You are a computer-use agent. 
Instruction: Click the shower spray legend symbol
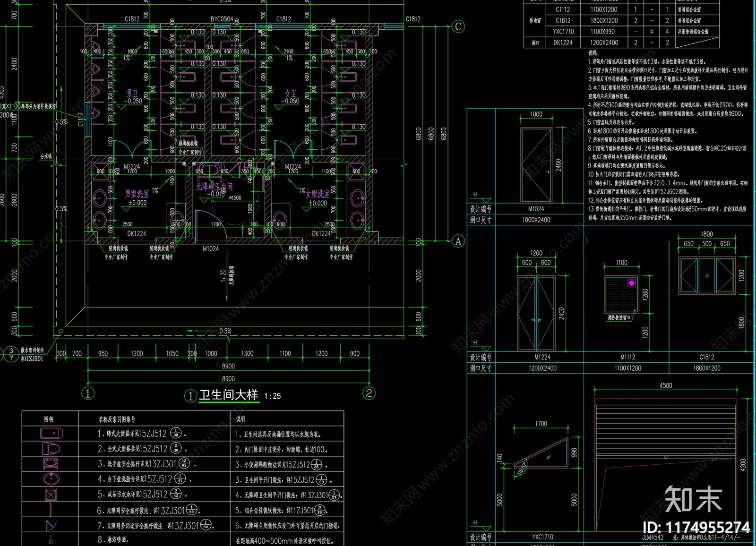(51, 539)
